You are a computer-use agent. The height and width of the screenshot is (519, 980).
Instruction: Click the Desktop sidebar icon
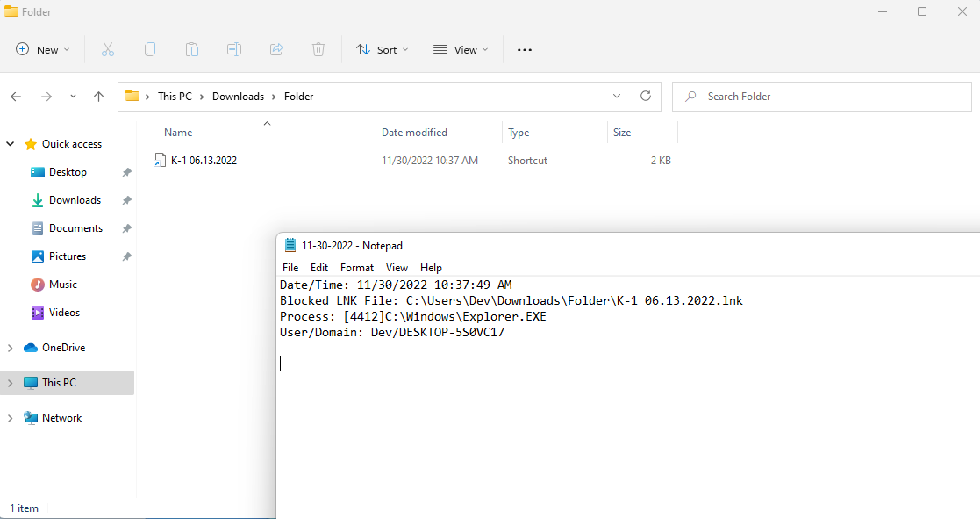(x=38, y=172)
